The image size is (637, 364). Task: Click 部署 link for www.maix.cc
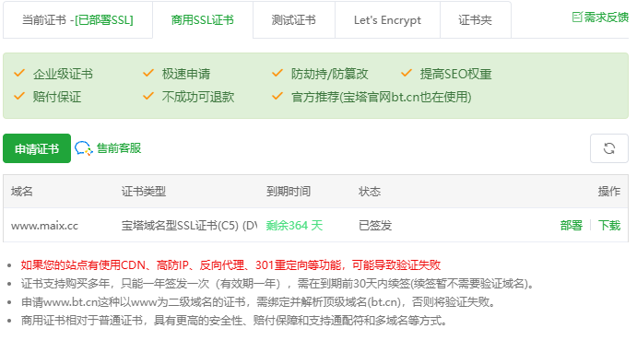pos(572,225)
